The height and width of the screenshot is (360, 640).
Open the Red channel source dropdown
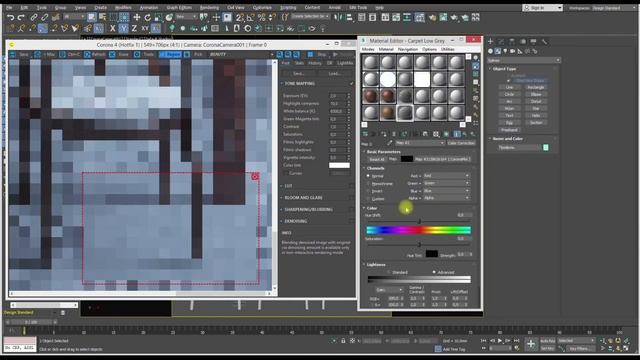tap(446, 176)
